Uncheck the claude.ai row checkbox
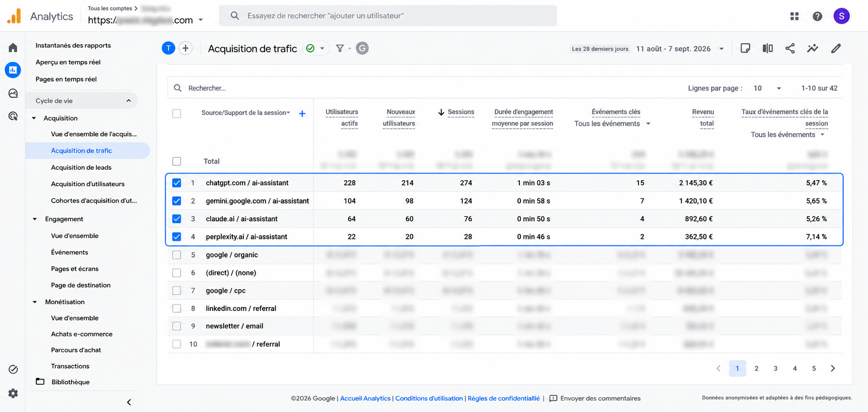 pyautogui.click(x=176, y=219)
